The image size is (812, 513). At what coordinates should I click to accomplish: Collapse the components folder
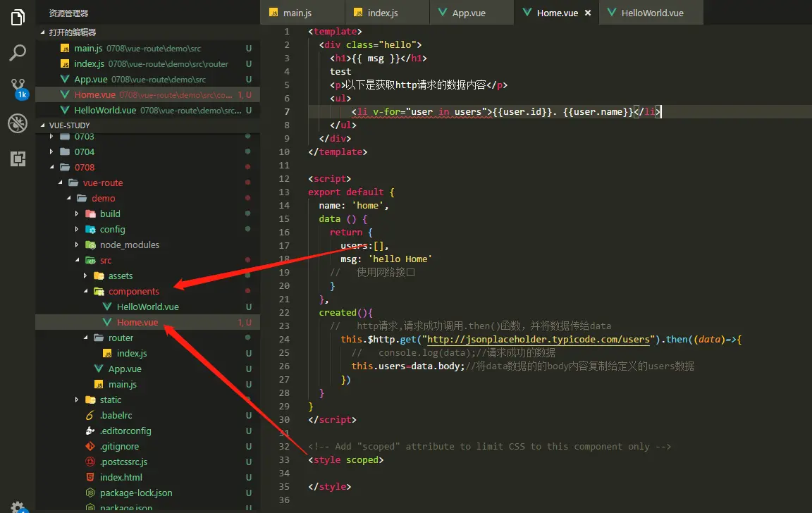pos(147,292)
